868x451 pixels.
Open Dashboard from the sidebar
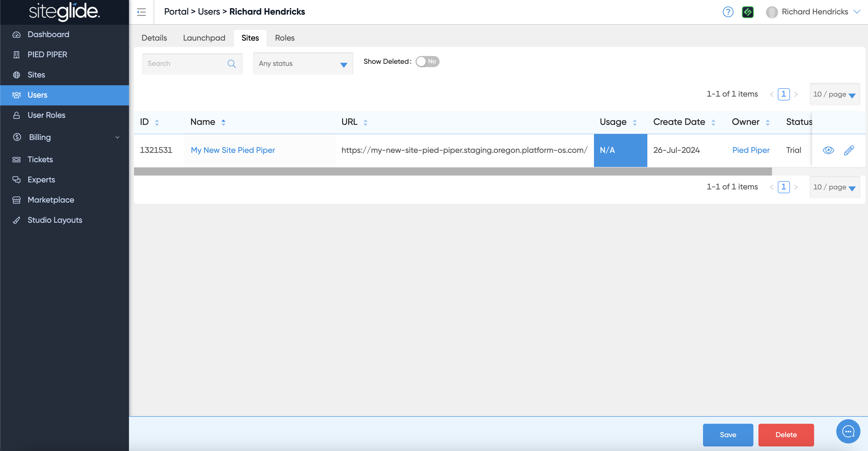point(48,34)
